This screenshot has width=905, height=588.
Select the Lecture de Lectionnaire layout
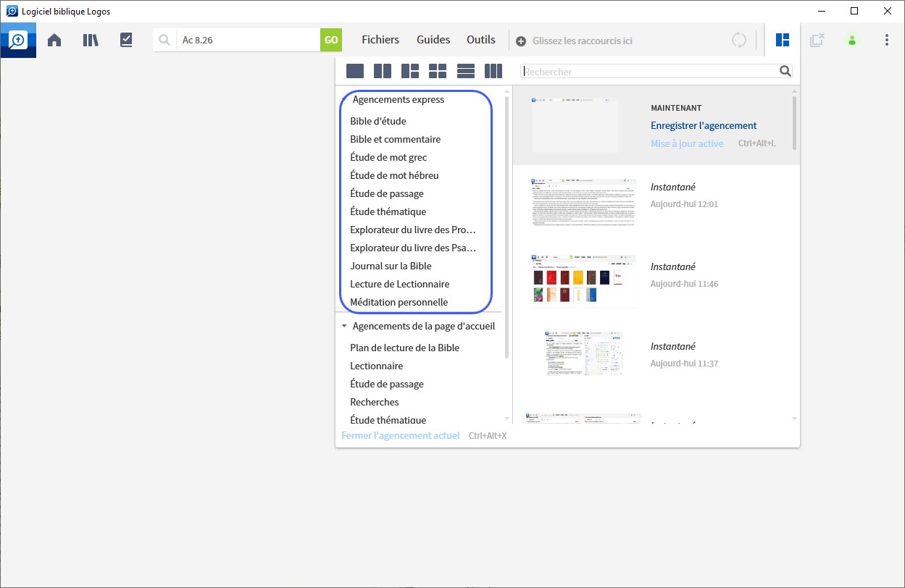coord(400,284)
